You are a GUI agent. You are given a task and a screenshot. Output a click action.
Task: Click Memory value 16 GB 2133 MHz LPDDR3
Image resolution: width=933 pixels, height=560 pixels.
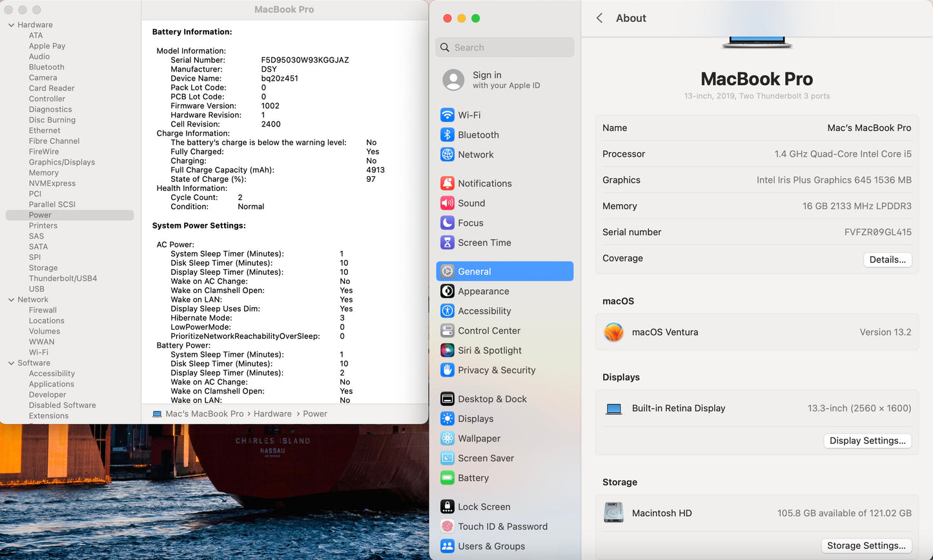(857, 206)
